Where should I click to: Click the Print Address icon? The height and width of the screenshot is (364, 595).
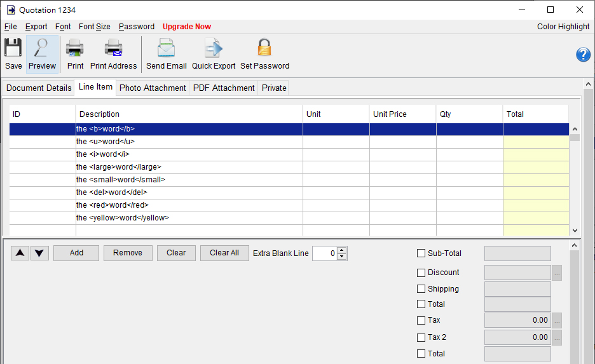pos(113,48)
